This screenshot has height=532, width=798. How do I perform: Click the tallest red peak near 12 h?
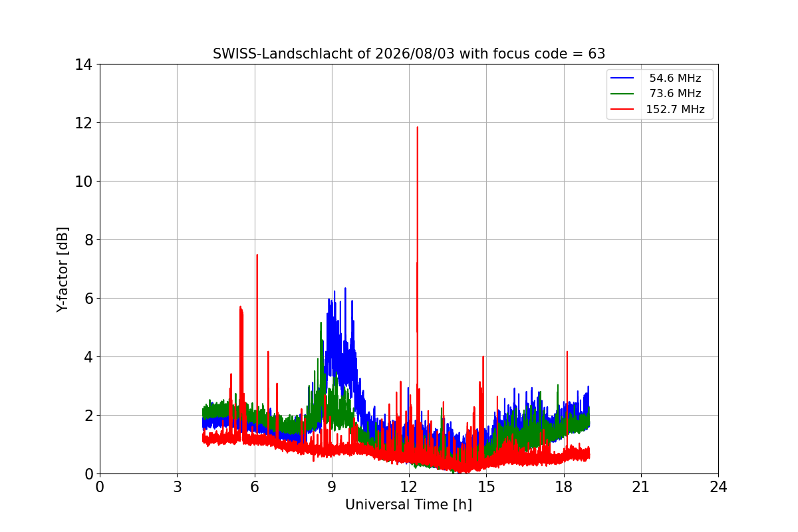point(417,128)
